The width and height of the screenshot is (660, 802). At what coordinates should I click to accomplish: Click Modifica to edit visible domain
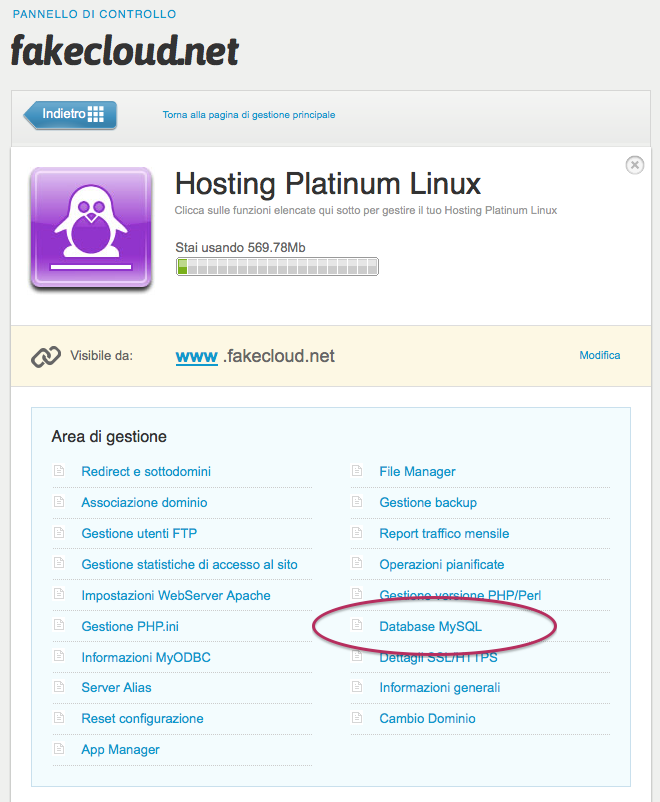coord(600,355)
